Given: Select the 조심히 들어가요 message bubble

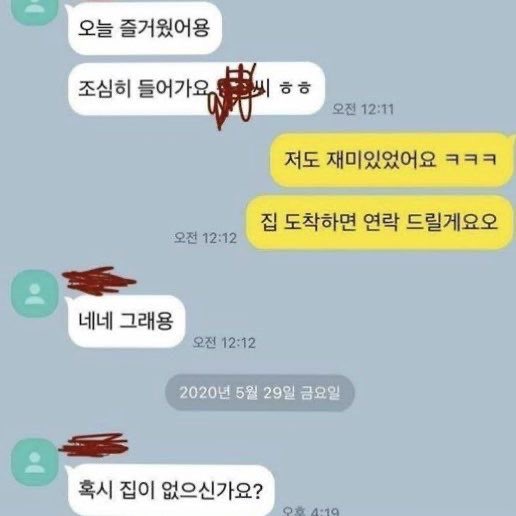Looking at the screenshot, I should (196, 89).
